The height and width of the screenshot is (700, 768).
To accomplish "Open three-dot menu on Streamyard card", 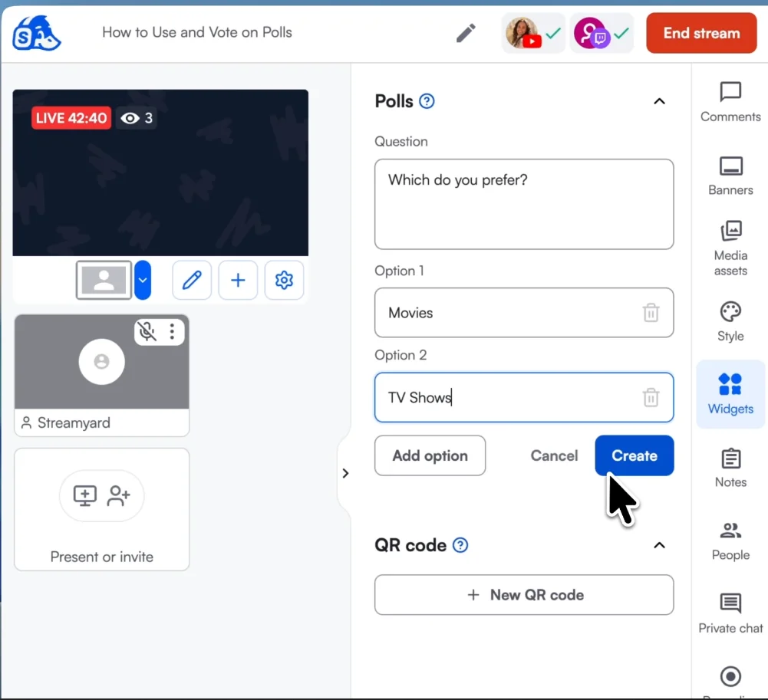I will coord(172,331).
